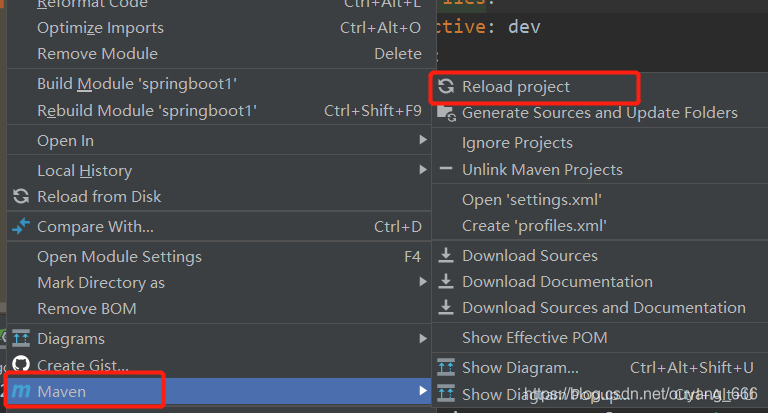The image size is (768, 413).
Task: Expand the Mark Directory as submenu arrow
Action: pyautogui.click(x=423, y=282)
